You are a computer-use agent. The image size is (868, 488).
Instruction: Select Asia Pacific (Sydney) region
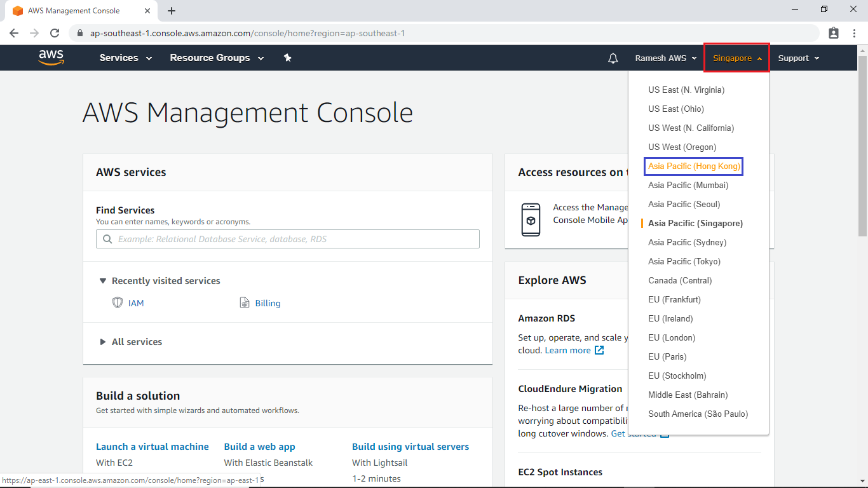688,242
